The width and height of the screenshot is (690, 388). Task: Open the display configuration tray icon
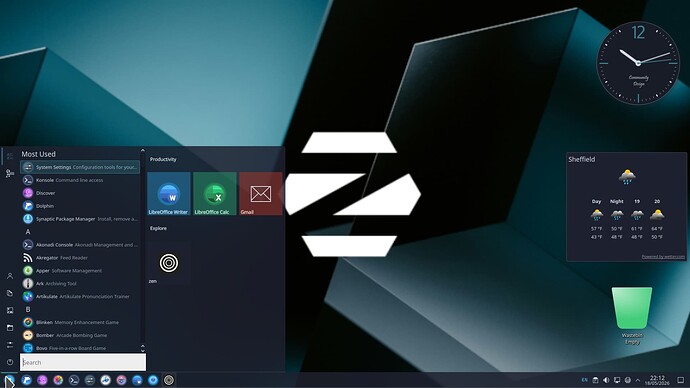pos(617,380)
